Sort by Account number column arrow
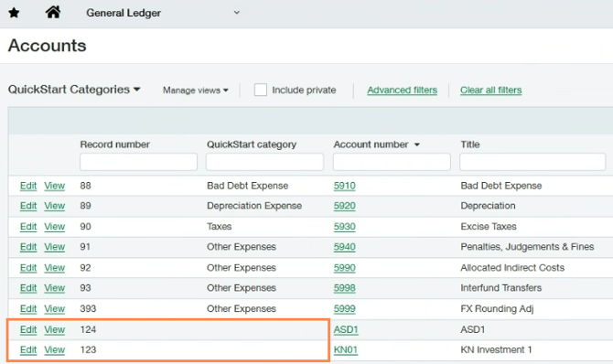The image size is (613, 364). click(x=417, y=145)
